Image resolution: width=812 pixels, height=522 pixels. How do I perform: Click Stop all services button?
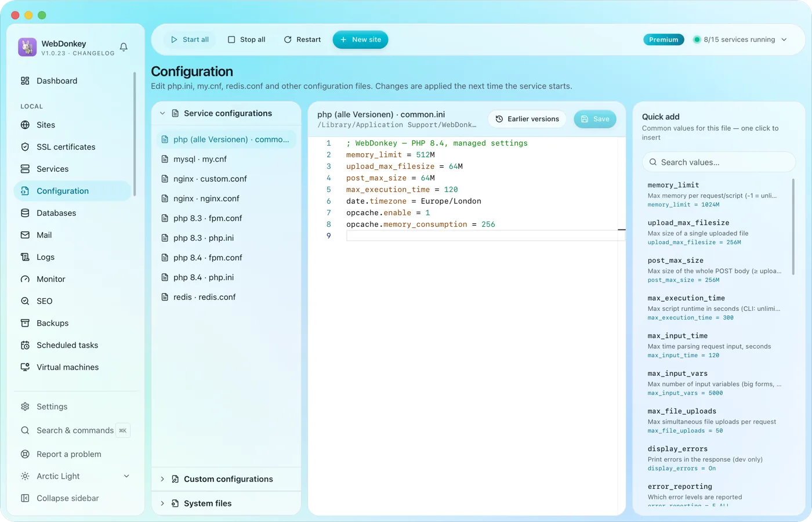pos(246,39)
